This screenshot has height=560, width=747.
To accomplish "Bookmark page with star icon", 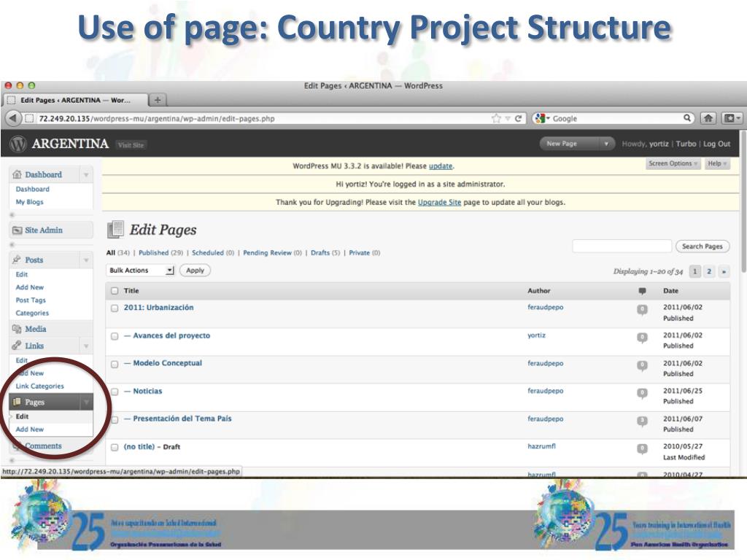I will pos(496,118).
